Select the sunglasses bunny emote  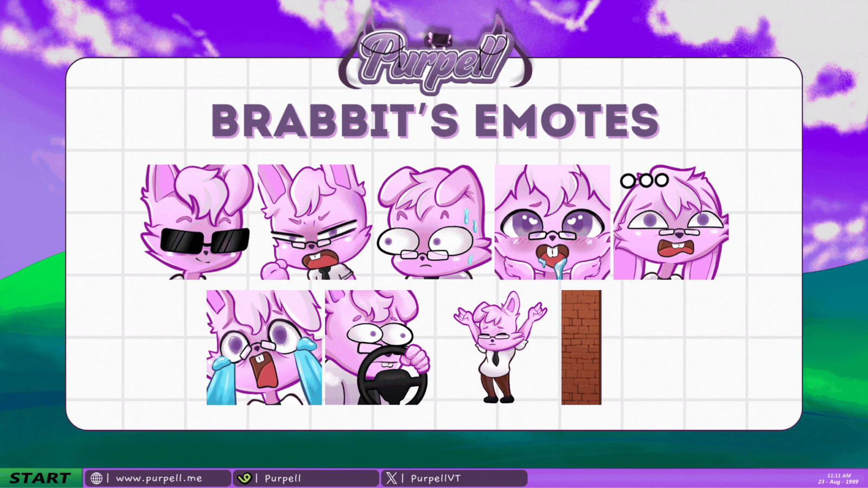[197, 222]
